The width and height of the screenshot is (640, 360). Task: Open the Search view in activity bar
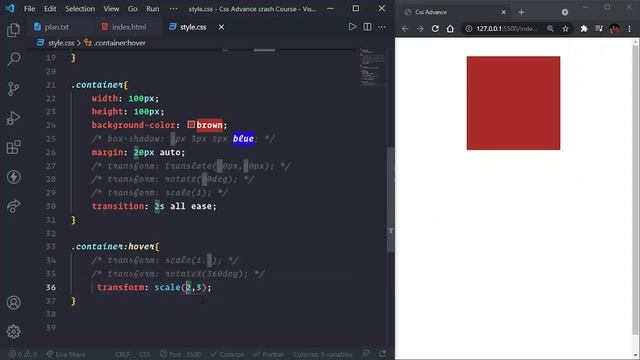coord(13,59)
